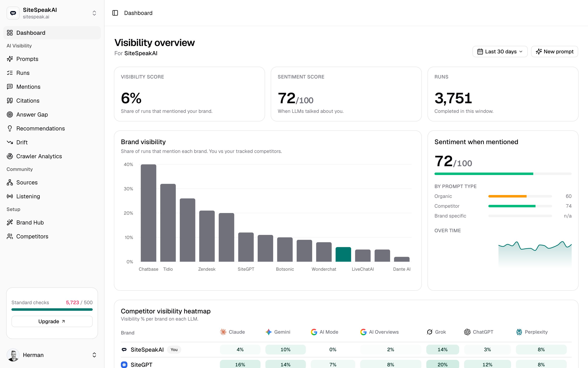The height and width of the screenshot is (368, 588).
Task: Click the Answer Gap target icon
Action: tap(10, 114)
